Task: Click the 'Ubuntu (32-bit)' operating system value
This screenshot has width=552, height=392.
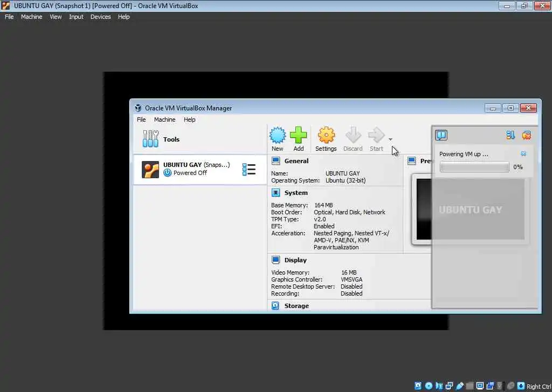Action: pyautogui.click(x=346, y=180)
